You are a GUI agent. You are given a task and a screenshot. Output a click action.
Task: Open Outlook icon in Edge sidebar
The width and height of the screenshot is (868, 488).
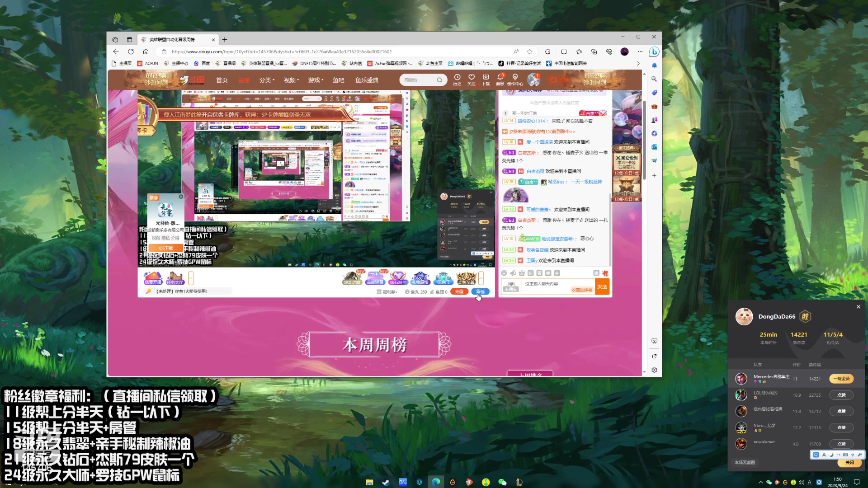pos(654,147)
